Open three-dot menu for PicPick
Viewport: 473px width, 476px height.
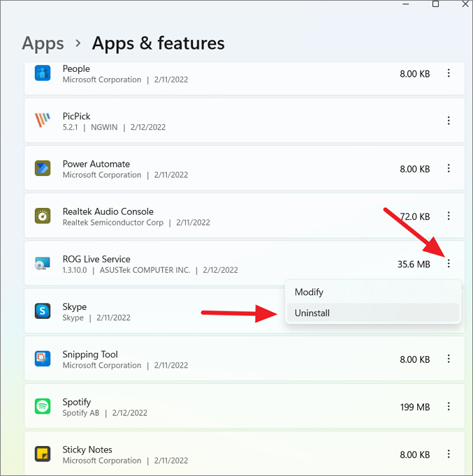449,121
